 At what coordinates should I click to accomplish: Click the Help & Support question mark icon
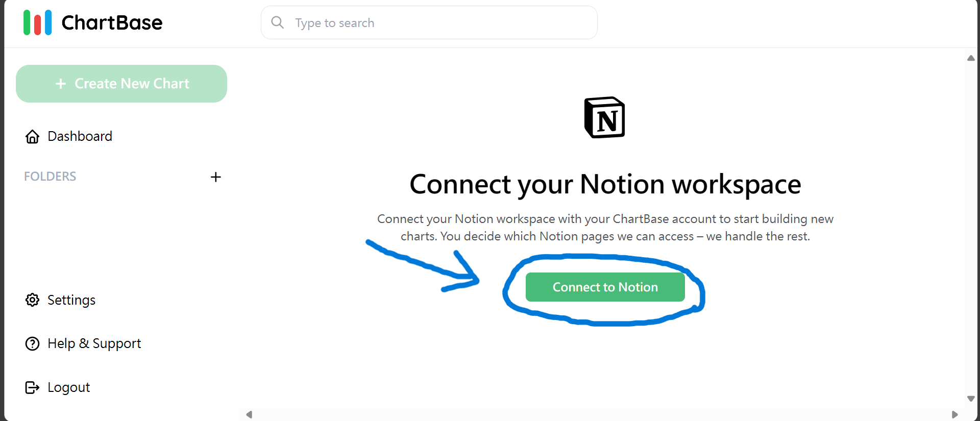coord(32,343)
